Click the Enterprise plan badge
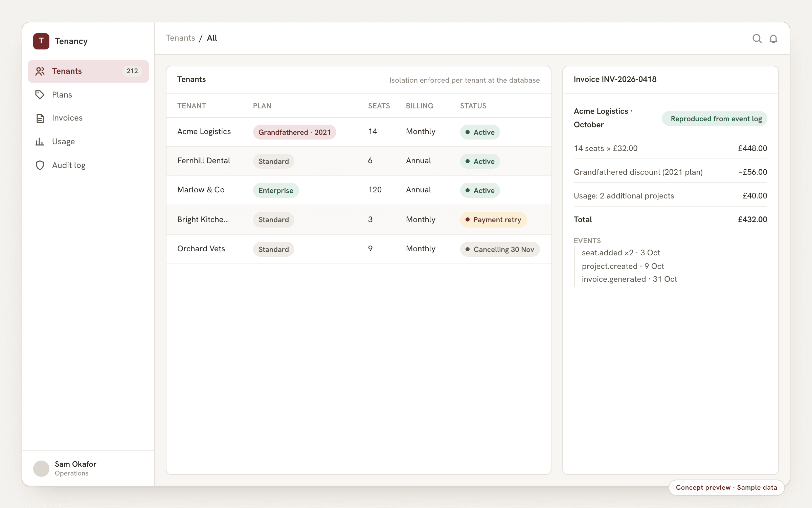The width and height of the screenshot is (812, 508). pos(276,190)
